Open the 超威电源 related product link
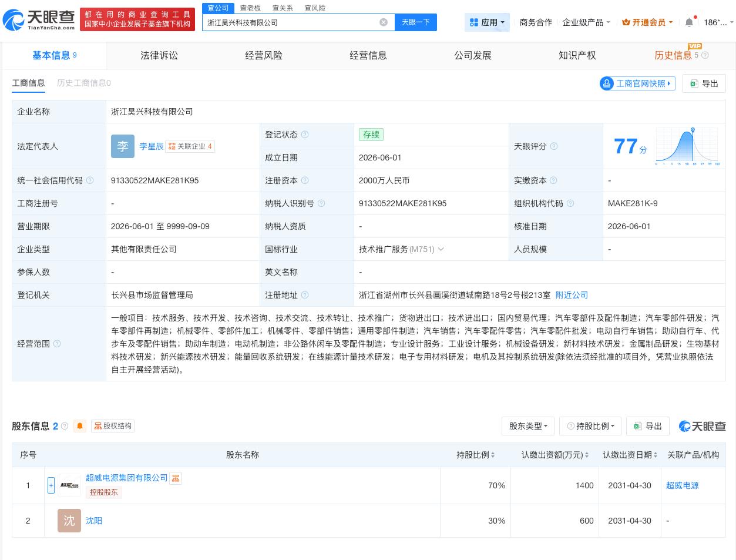The image size is (736, 560). pos(683,485)
